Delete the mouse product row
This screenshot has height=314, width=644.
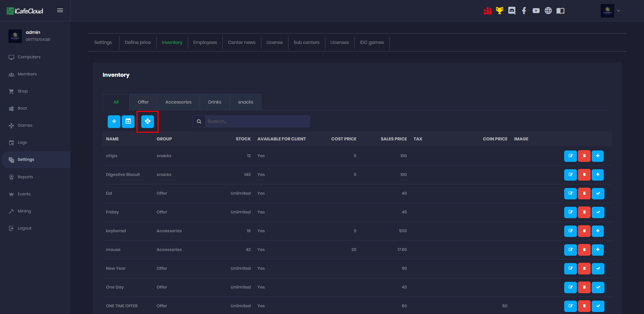click(x=584, y=250)
